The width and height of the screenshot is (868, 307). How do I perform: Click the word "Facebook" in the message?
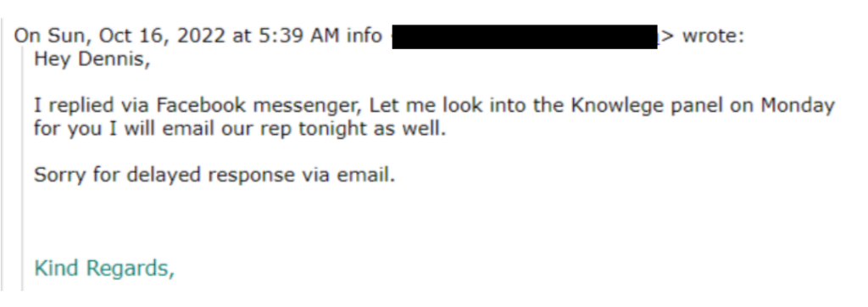point(202,105)
